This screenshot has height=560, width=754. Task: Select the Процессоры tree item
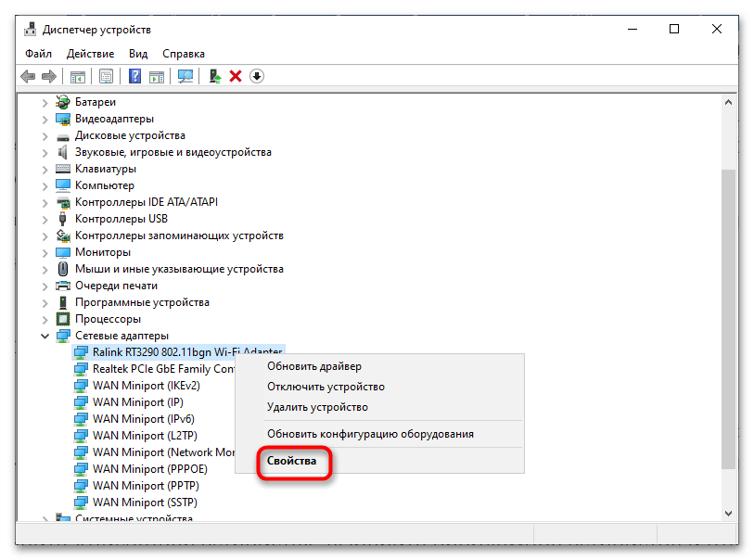tap(109, 319)
